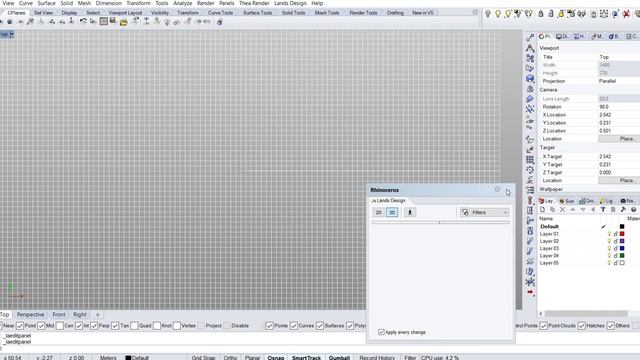Delete layer using the X icon in Layers panel

(562, 209)
